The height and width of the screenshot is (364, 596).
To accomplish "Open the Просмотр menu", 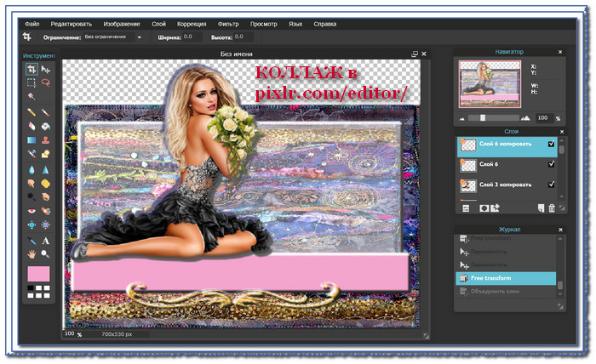I will 263,24.
